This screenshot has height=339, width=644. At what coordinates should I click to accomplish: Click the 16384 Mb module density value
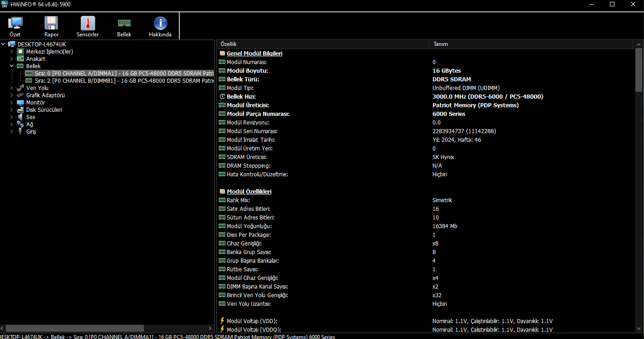pyautogui.click(x=445, y=226)
